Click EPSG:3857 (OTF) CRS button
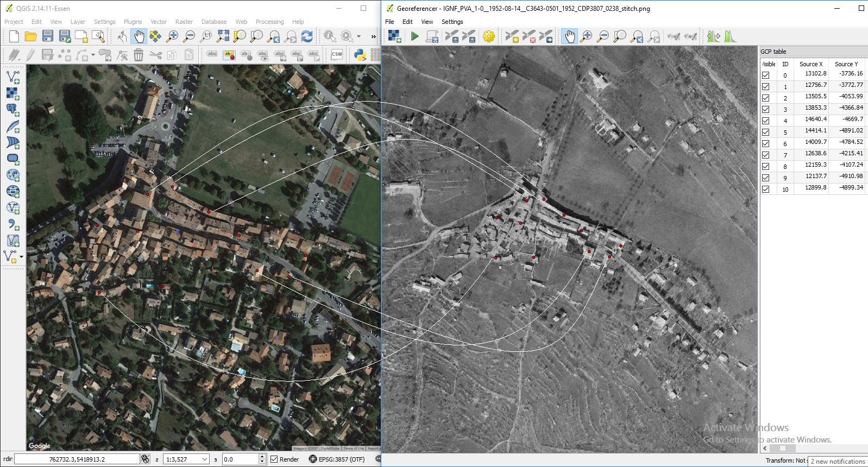 [x=337, y=459]
